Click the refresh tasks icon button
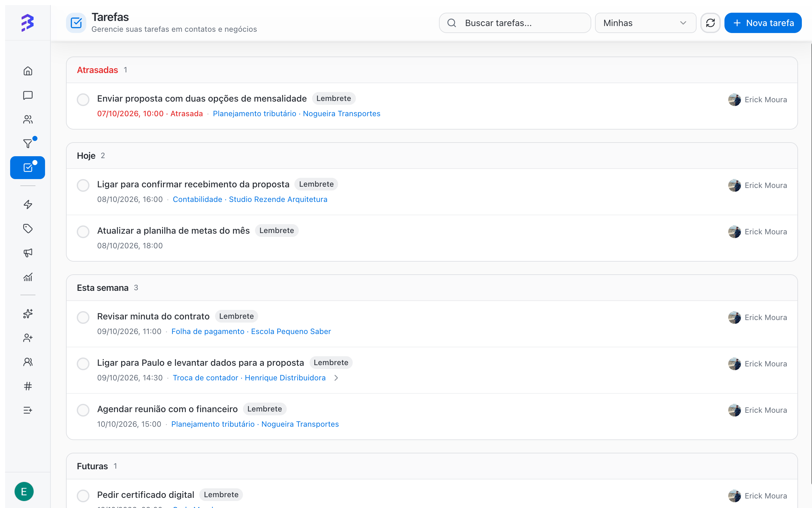 coord(710,23)
